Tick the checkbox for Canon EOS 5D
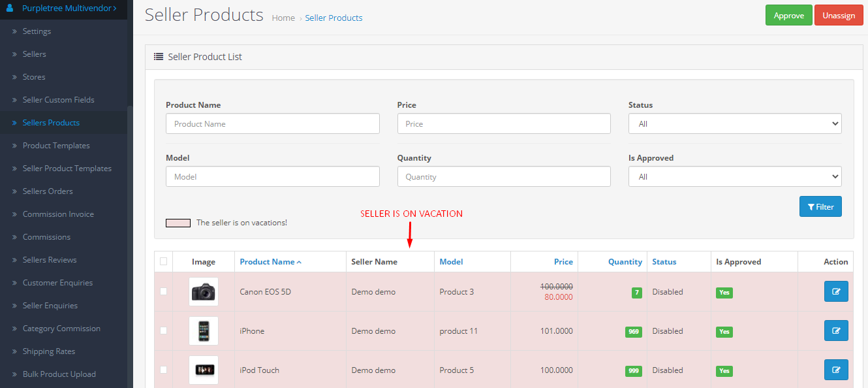Image resolution: width=868 pixels, height=388 pixels. (x=163, y=291)
